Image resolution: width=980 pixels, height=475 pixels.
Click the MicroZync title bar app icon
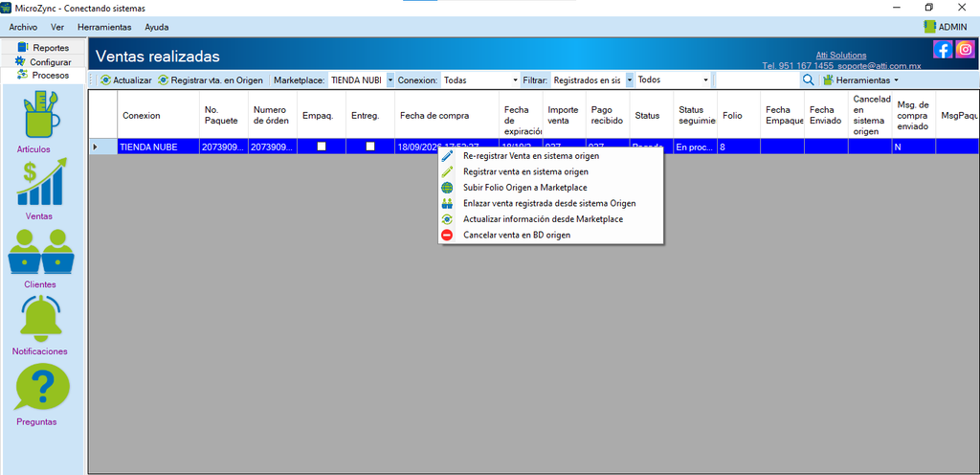(7, 8)
